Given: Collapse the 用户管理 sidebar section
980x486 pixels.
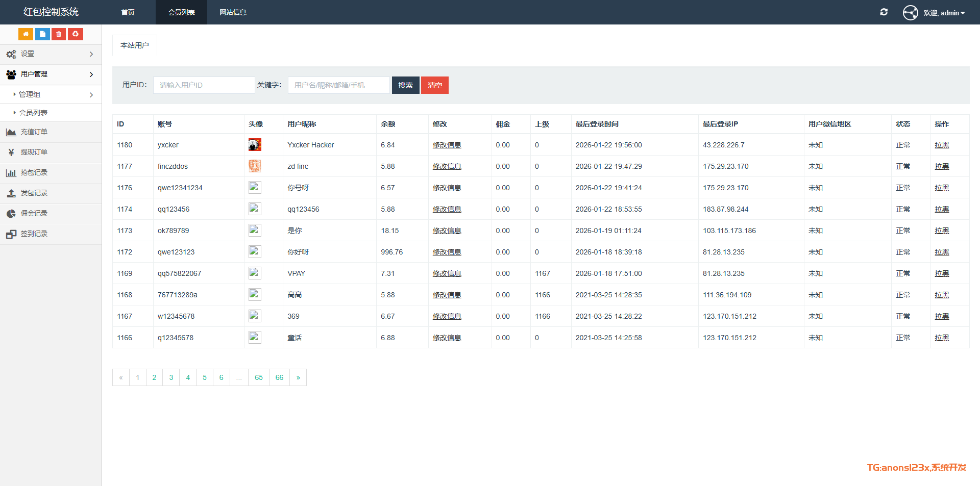Looking at the screenshot, I should tap(51, 74).
